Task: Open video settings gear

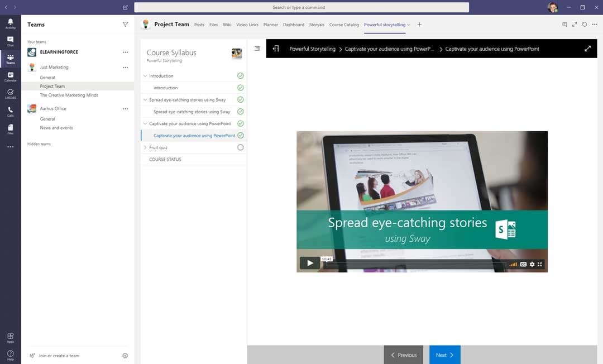Action: (532, 264)
